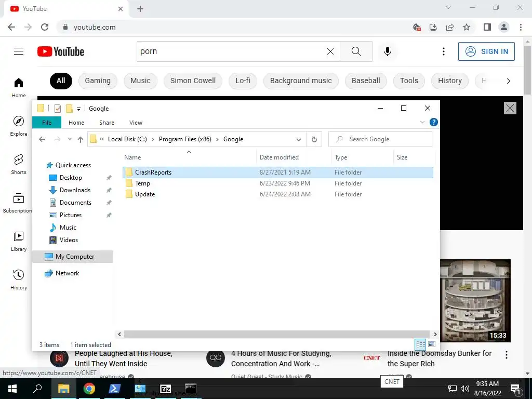The image size is (532, 399).
Task: Open Home in the YouTube sidebar
Action: tap(19, 88)
